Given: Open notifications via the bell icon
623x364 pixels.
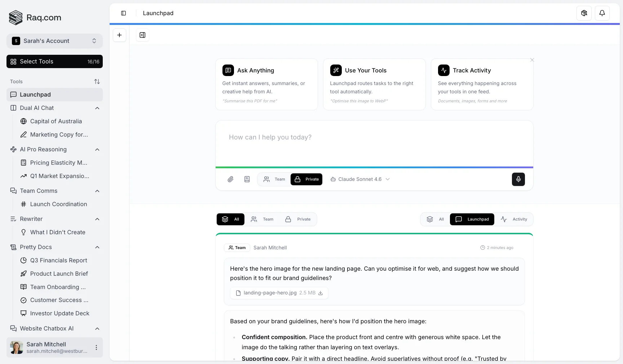Looking at the screenshot, I should [x=602, y=13].
